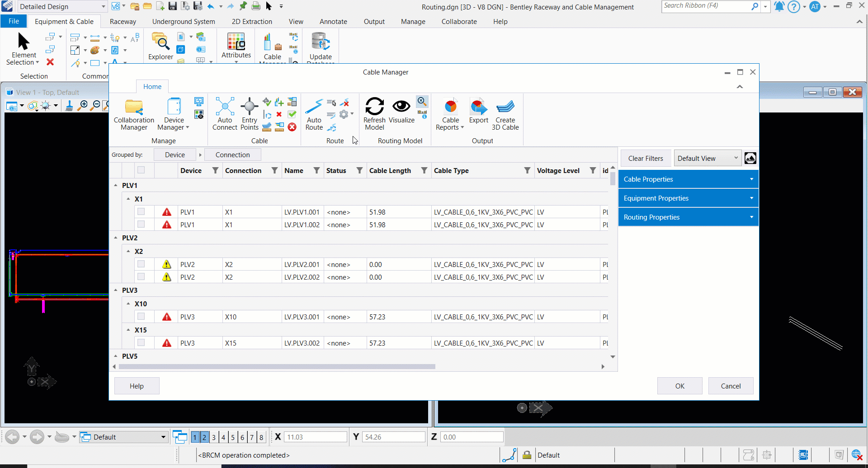Click Refresh Model icon
The width and height of the screenshot is (868, 468).
pyautogui.click(x=374, y=107)
